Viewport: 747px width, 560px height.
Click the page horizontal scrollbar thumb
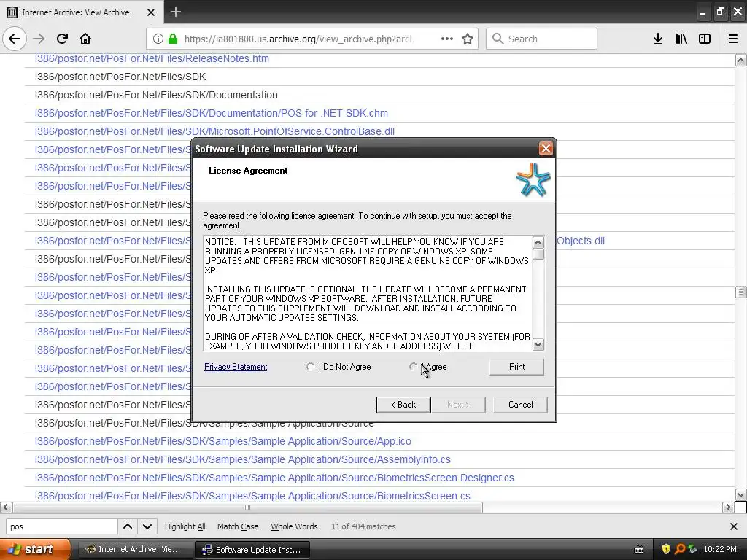[x=247, y=507]
